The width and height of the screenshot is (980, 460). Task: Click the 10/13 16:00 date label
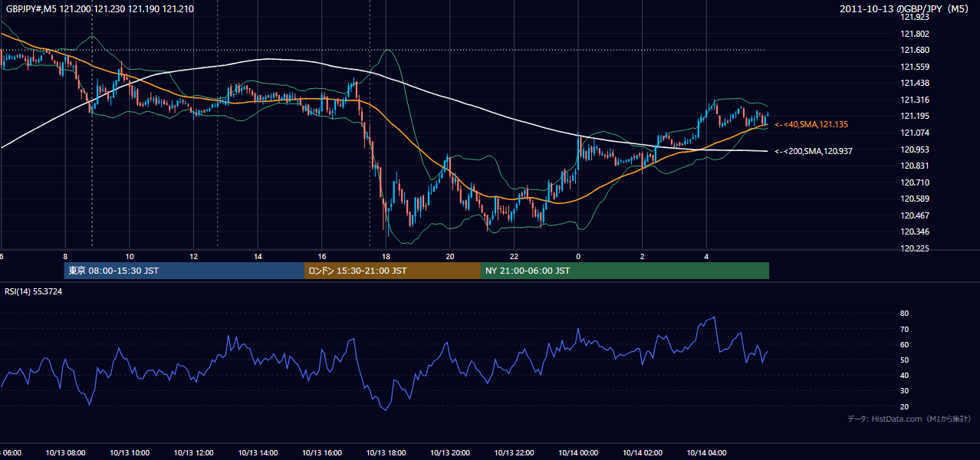pos(322,453)
